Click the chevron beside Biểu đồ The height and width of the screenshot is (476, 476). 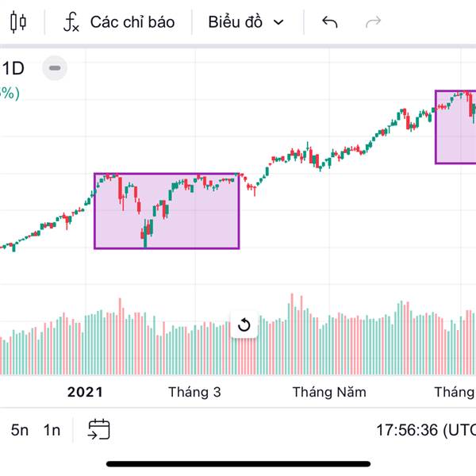click(278, 22)
